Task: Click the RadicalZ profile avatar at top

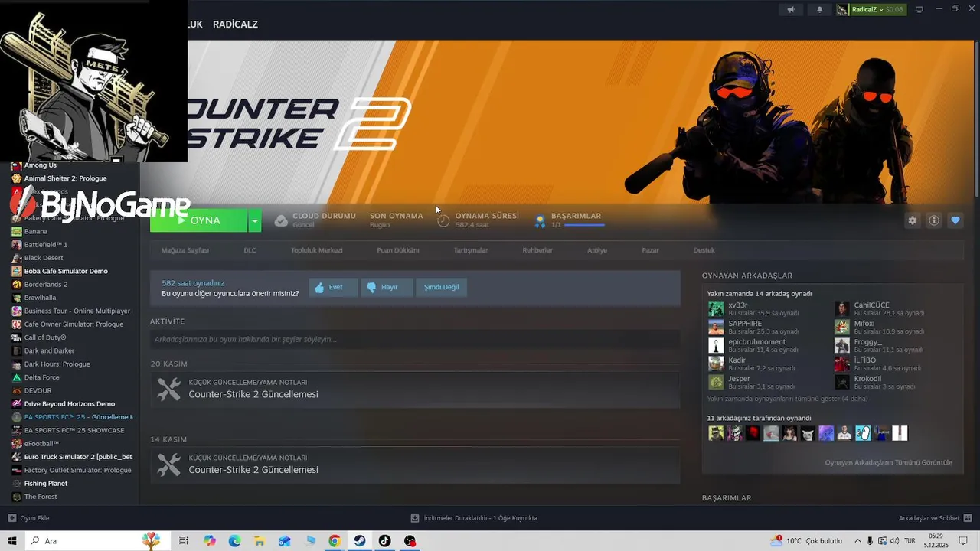Action: coord(842,9)
